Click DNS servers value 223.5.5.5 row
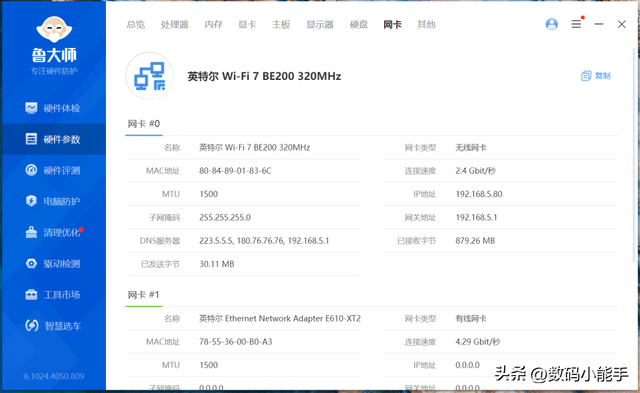Image resolution: width=640 pixels, height=393 pixels. (x=264, y=240)
